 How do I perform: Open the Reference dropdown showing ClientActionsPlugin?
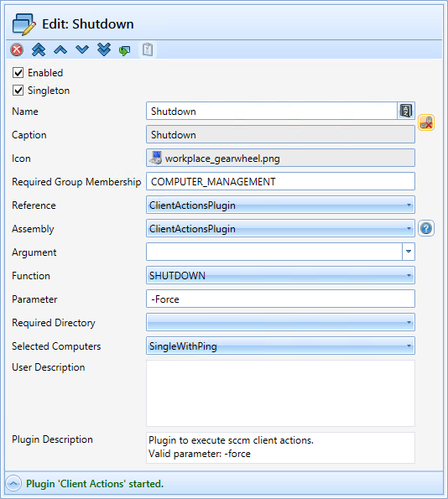pyautogui.click(x=280, y=205)
